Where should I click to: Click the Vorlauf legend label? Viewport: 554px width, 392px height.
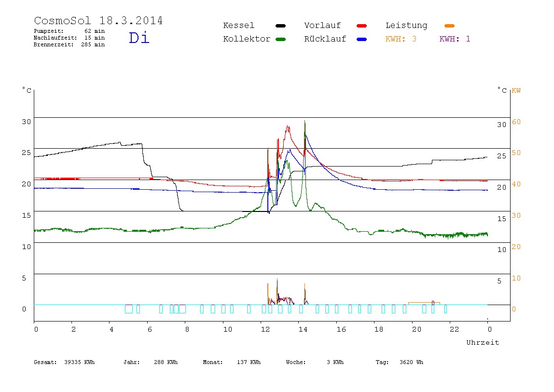click(322, 26)
